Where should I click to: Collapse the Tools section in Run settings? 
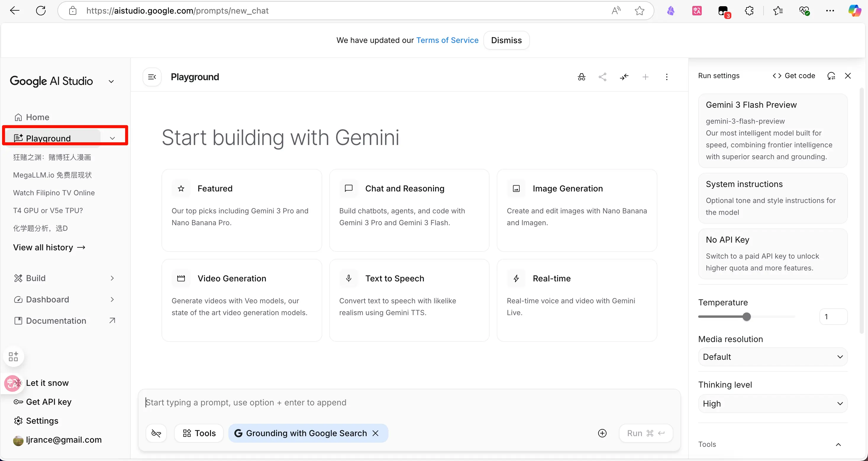click(838, 444)
